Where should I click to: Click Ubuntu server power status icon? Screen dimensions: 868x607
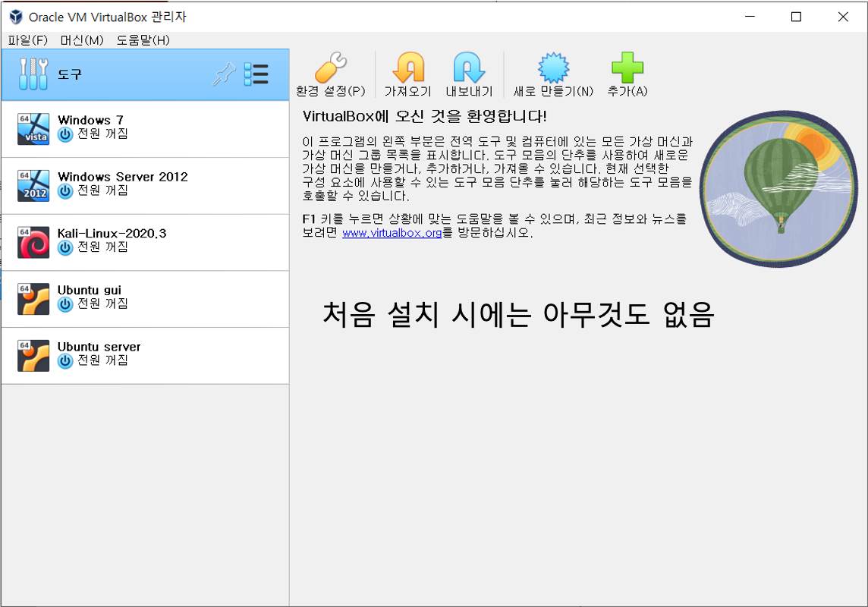click(65, 361)
